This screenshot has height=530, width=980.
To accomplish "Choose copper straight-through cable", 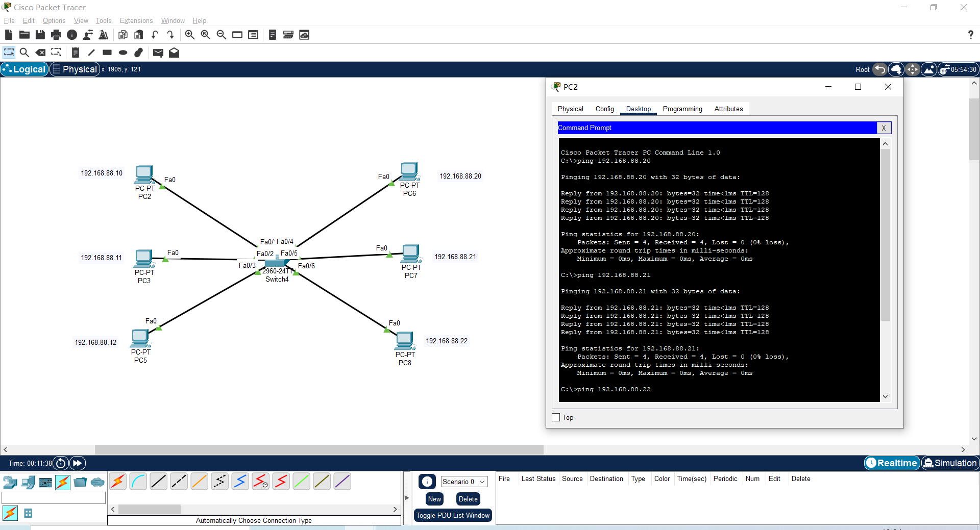I will [159, 481].
